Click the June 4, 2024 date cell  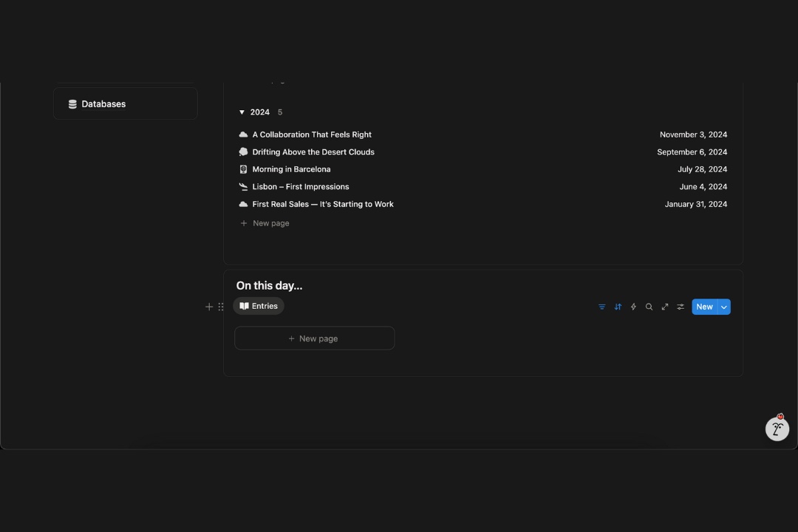pos(703,187)
